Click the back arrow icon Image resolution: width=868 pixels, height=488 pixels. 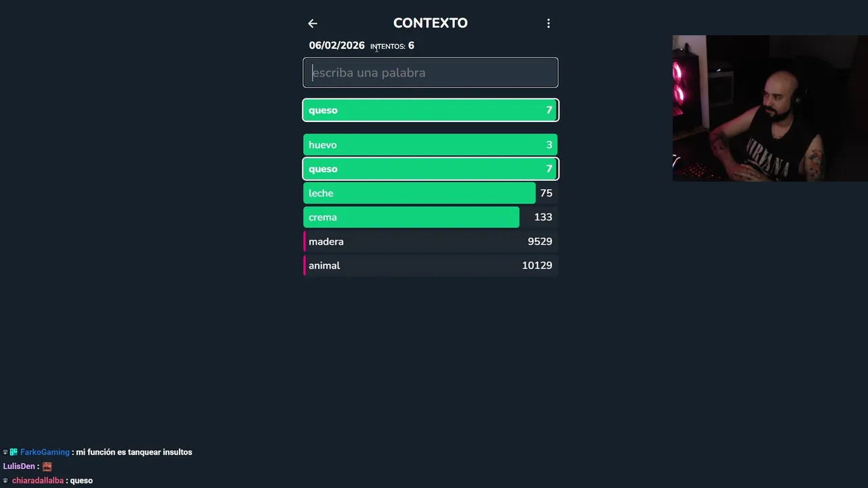[x=313, y=24]
